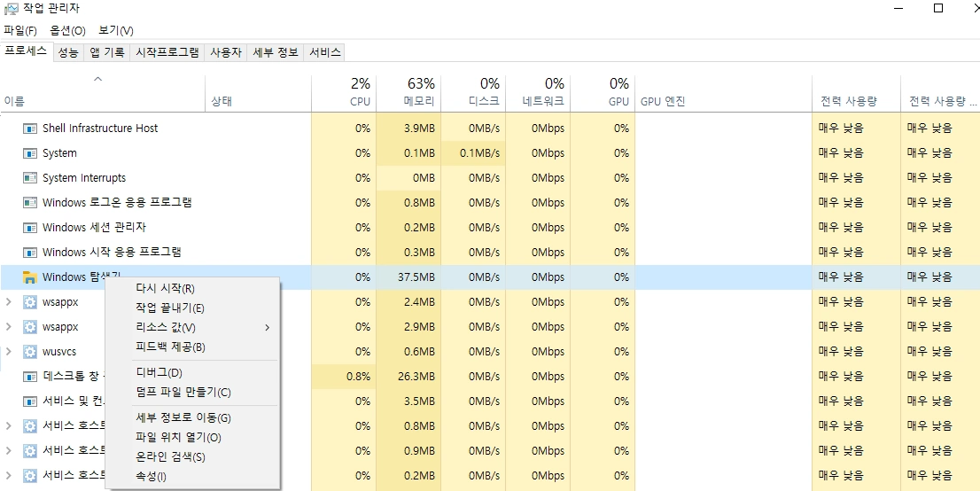The image size is (980, 491).
Task: Click the Windows 시작 응용 프로그램 icon
Action: pos(30,253)
